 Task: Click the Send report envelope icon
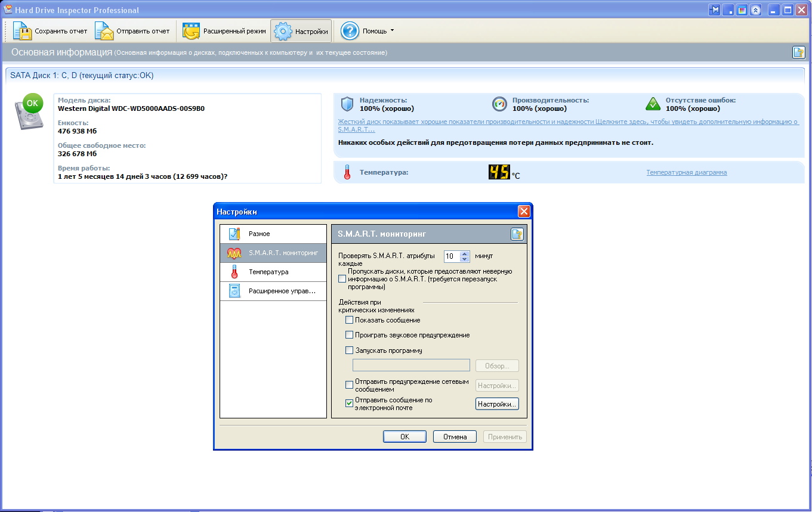pos(104,31)
